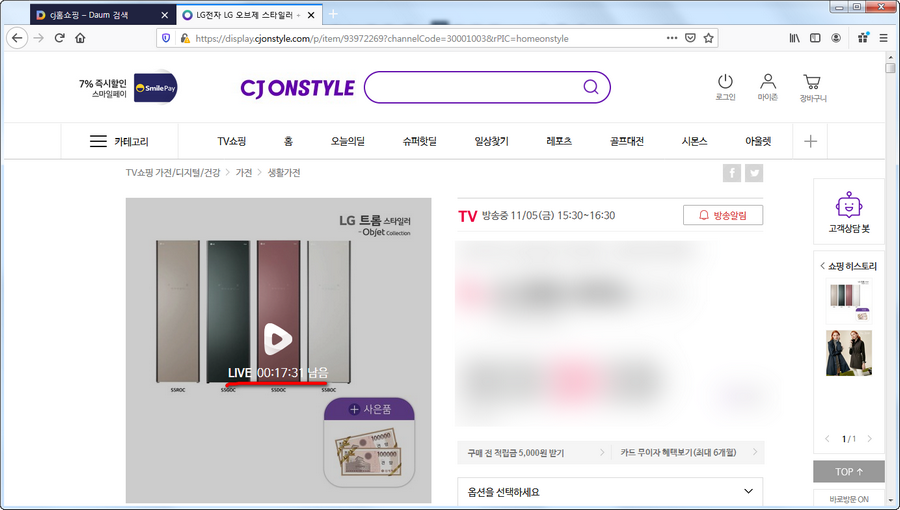The image size is (900, 510).
Task: Toggle 바로방문 ON
Action: 849,499
